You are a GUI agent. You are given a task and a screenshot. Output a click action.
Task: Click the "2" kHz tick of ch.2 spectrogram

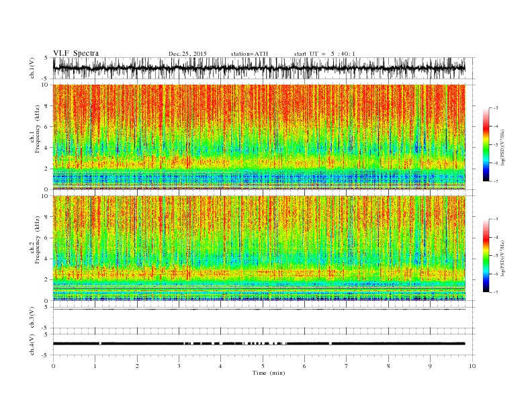click(47, 280)
